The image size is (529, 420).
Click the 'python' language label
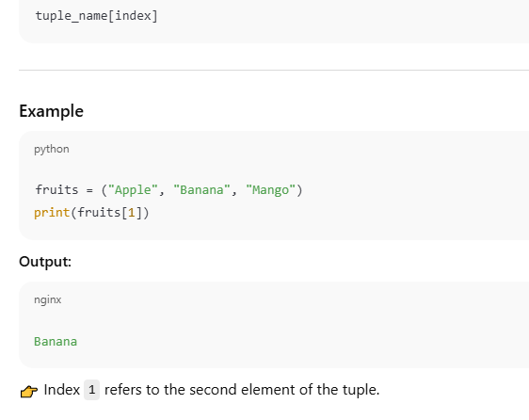[x=52, y=149]
